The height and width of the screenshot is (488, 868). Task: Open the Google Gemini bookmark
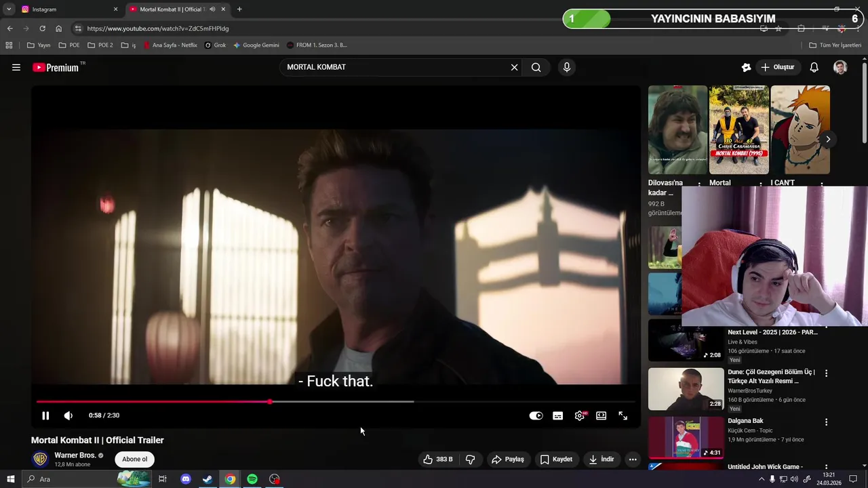pyautogui.click(x=256, y=45)
